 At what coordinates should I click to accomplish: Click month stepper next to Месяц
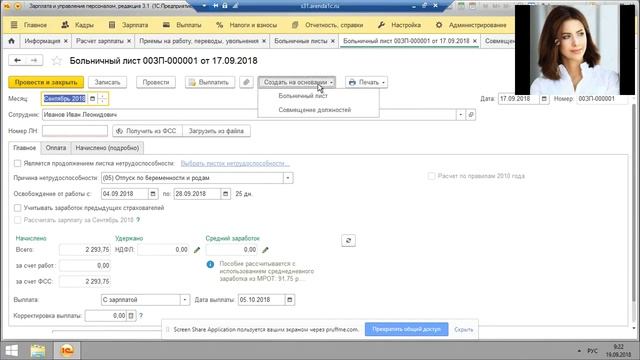click(102, 98)
